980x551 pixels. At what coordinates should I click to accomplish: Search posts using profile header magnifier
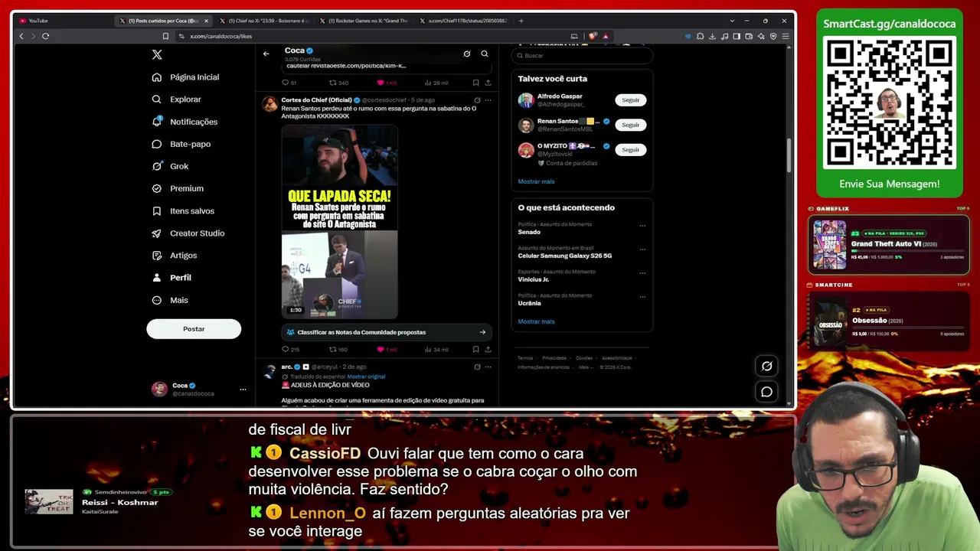pos(485,54)
